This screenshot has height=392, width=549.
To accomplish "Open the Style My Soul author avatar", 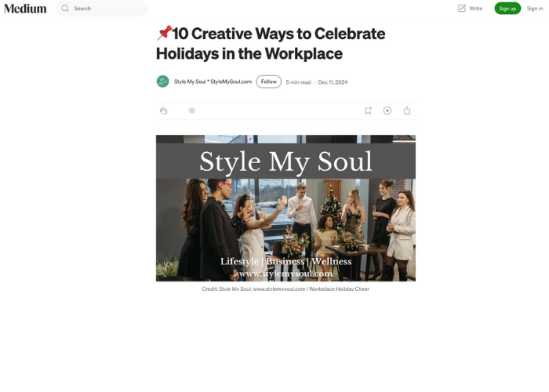I will pos(163,82).
